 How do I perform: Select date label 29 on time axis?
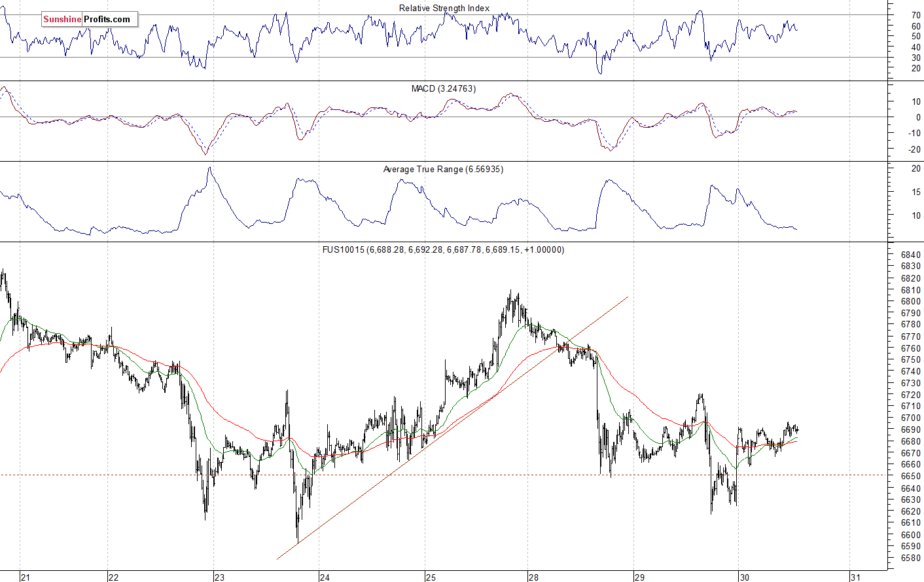pos(639,577)
